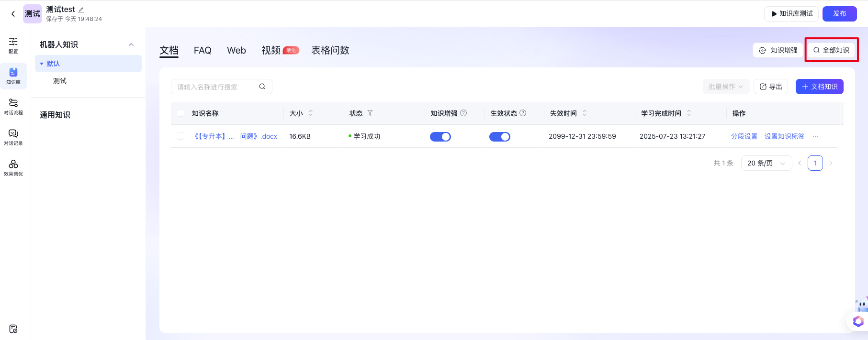
Task: Click the edit pencil next to 测试test
Action: pyautogui.click(x=81, y=10)
